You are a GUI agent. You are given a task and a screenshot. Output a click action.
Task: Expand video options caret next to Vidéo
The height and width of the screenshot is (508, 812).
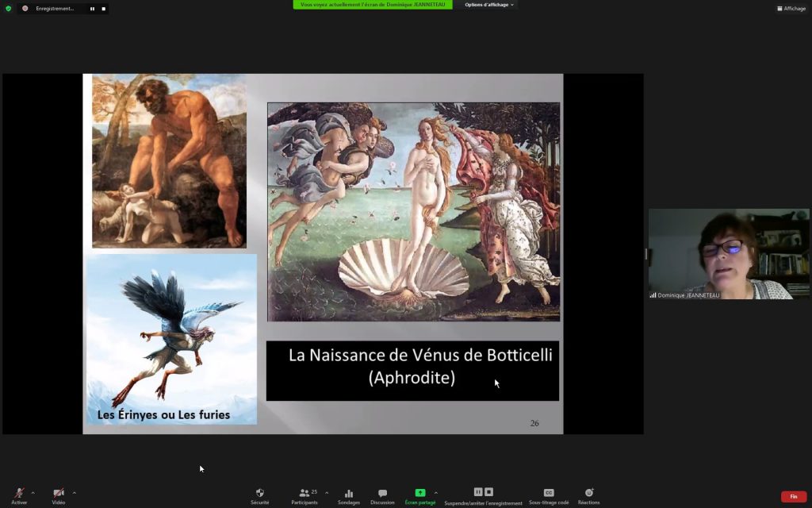74,493
